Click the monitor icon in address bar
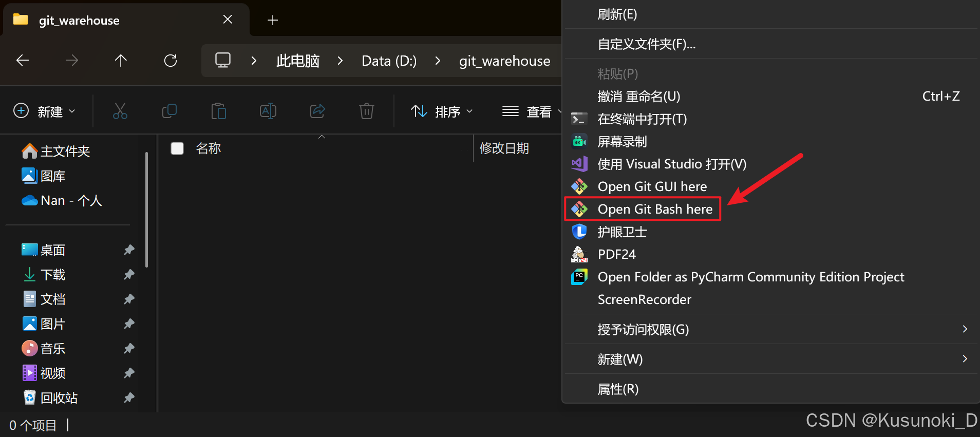This screenshot has height=437, width=980. [x=223, y=61]
